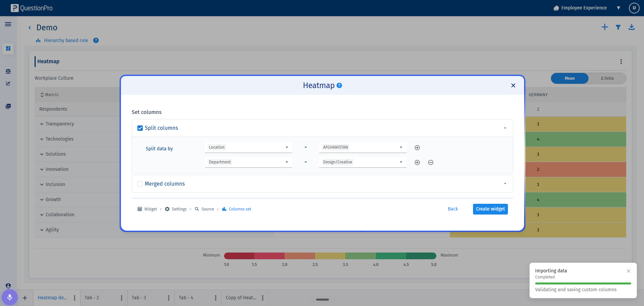Go to Source wizard step
This screenshot has width=644, height=306.
point(204,209)
